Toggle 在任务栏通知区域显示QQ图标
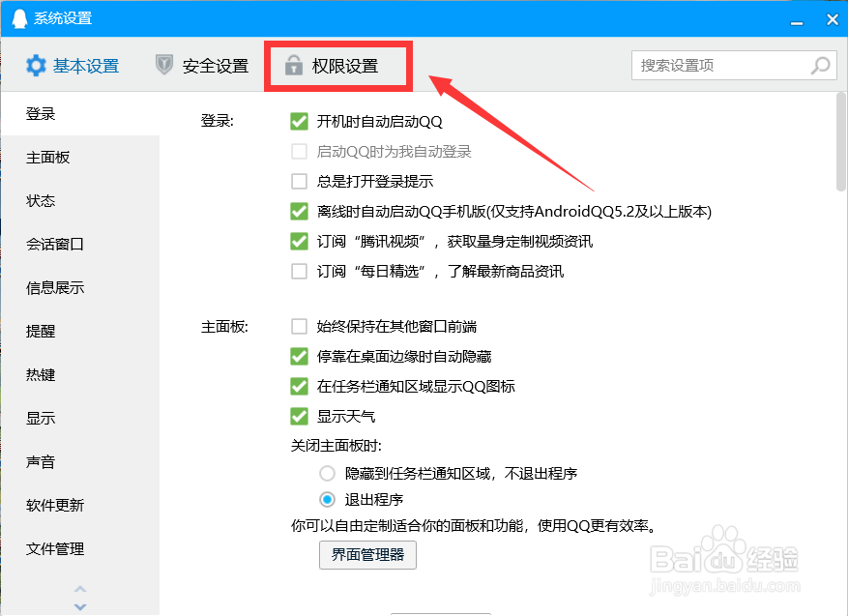This screenshot has width=848, height=616. (x=299, y=386)
